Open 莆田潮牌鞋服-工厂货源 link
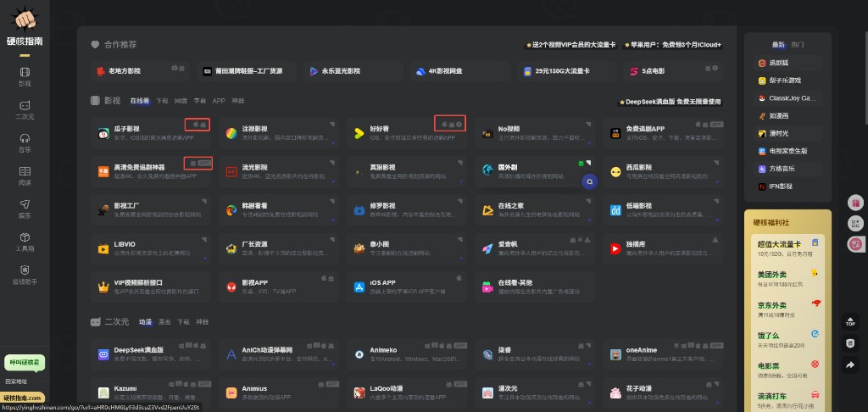868x412 pixels. click(247, 71)
